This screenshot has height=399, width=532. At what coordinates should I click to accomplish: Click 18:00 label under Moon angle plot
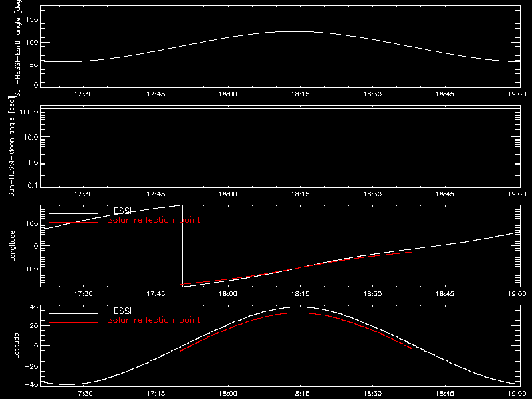point(228,194)
